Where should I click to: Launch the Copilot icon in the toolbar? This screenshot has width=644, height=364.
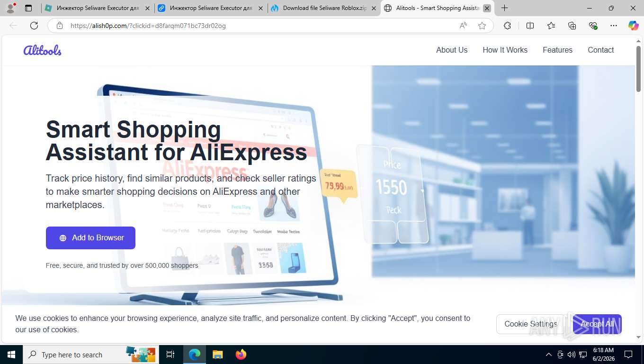(633, 26)
